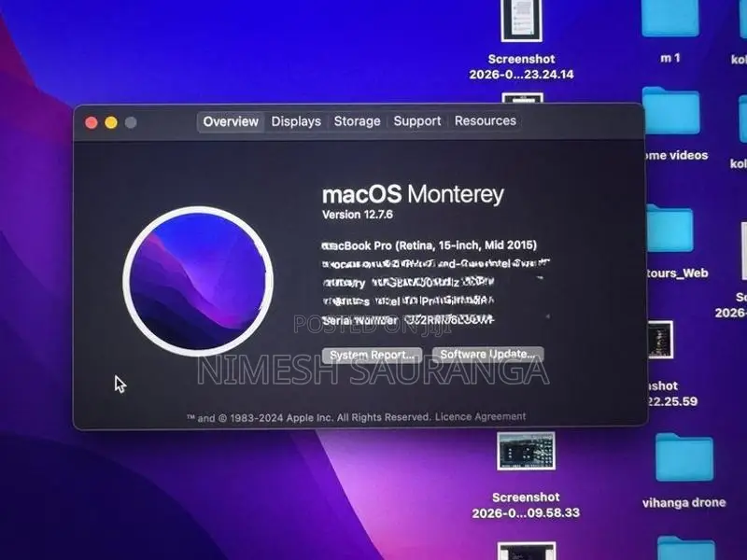Open the Storage tab
This screenshot has width=747, height=560.
click(357, 121)
